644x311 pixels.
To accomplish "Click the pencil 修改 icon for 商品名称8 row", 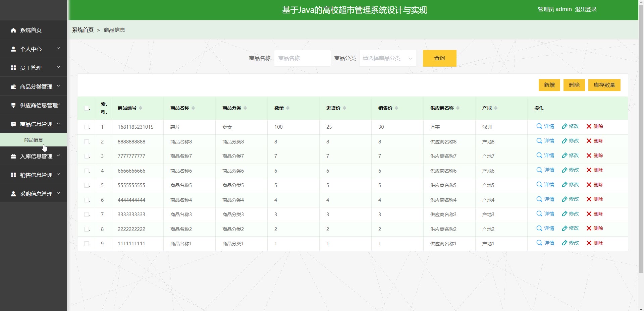I will pyautogui.click(x=565, y=141).
